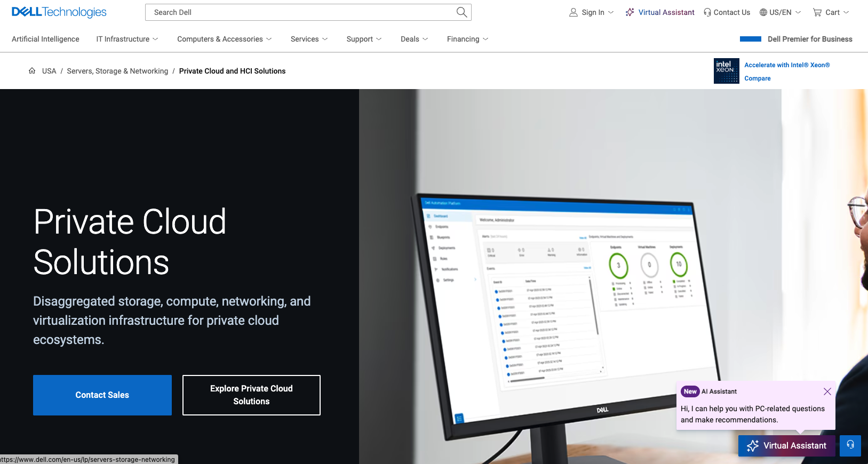868x464 pixels.
Task: Click the blue headset button at bottom right
Action: [850, 445]
